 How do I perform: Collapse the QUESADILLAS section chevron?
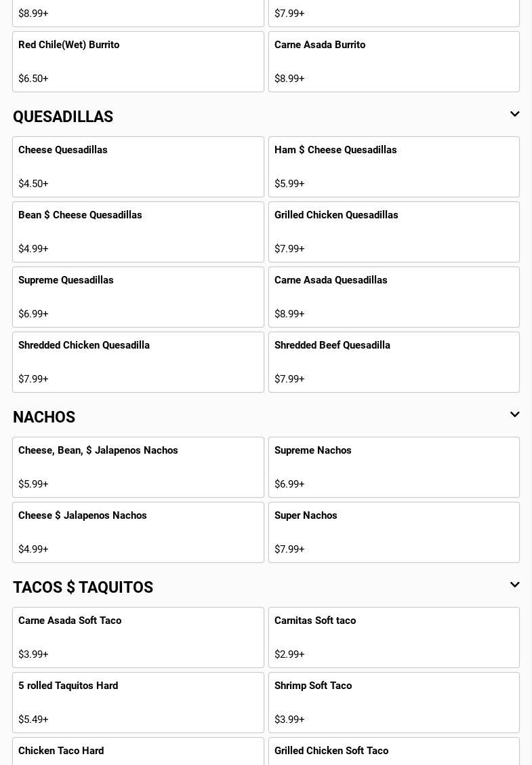514,115
